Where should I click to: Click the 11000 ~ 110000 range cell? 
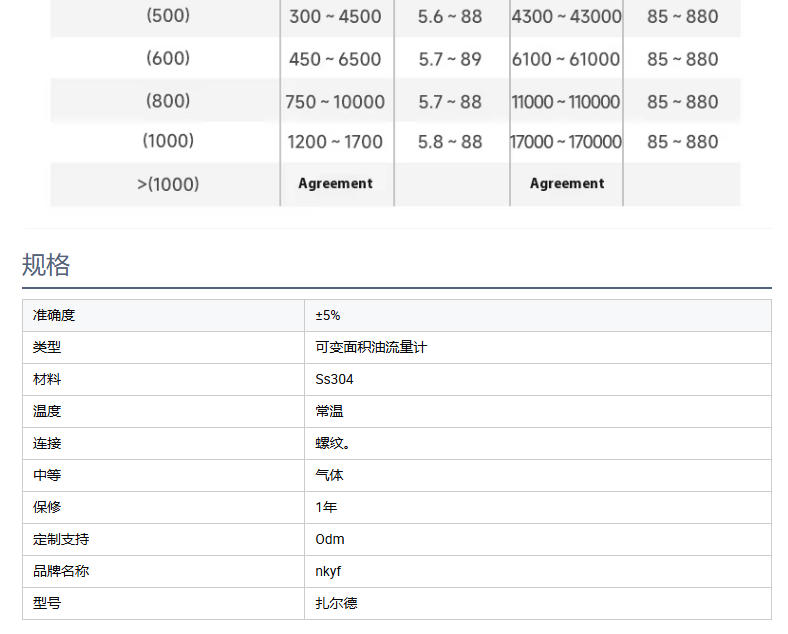[566, 101]
